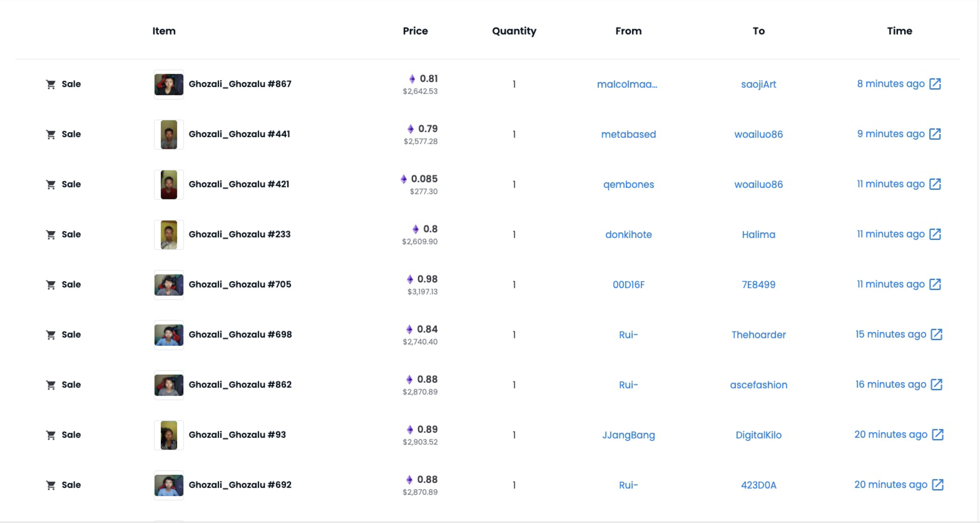Open Halima buyer profile
The image size is (980, 523).
[x=758, y=235]
